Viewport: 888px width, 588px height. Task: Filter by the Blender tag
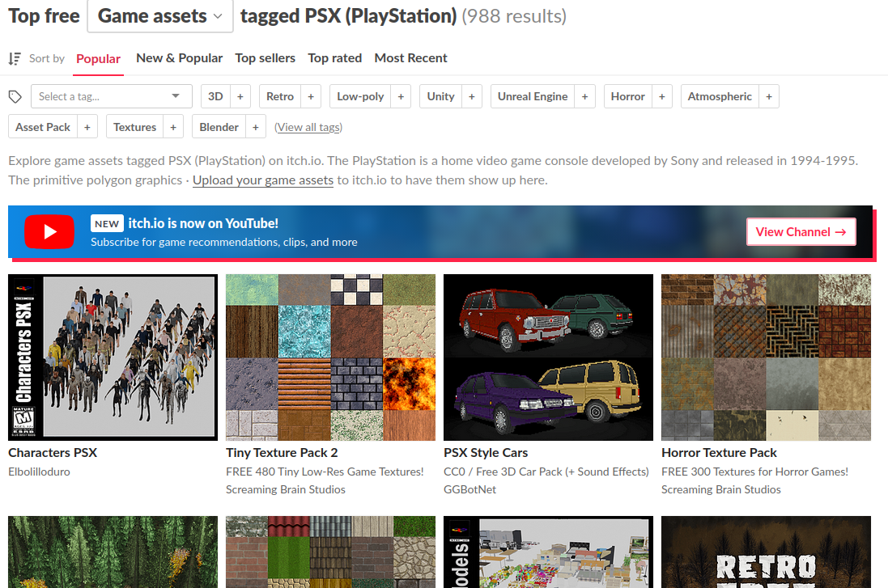[219, 127]
